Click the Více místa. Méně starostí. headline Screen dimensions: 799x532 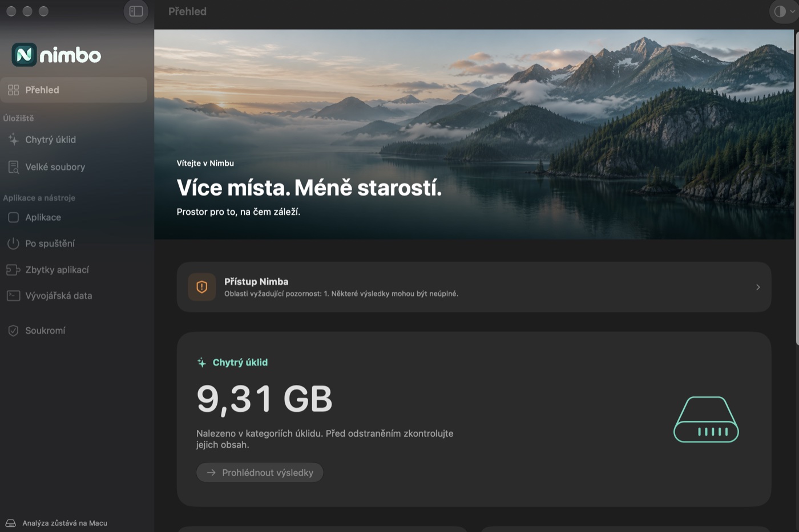click(309, 188)
